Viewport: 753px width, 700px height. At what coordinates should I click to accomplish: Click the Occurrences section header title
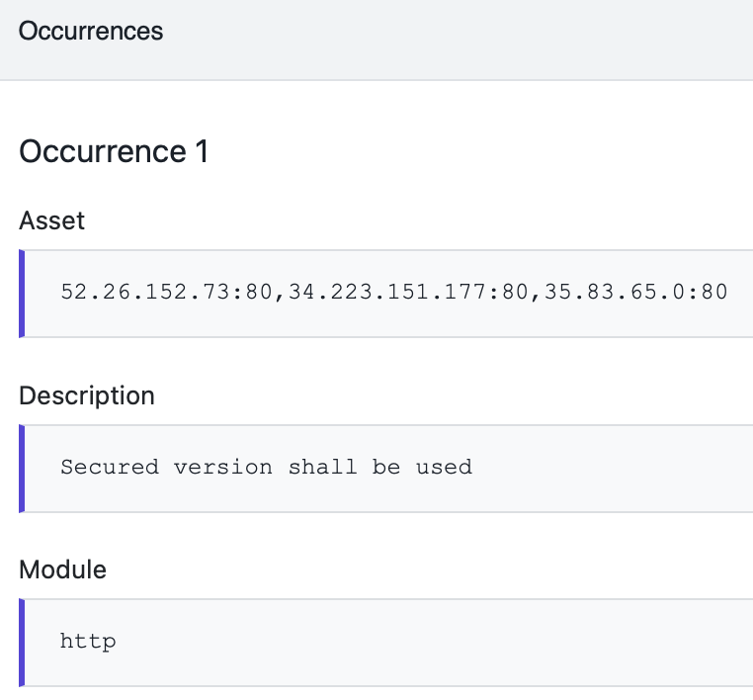(91, 32)
